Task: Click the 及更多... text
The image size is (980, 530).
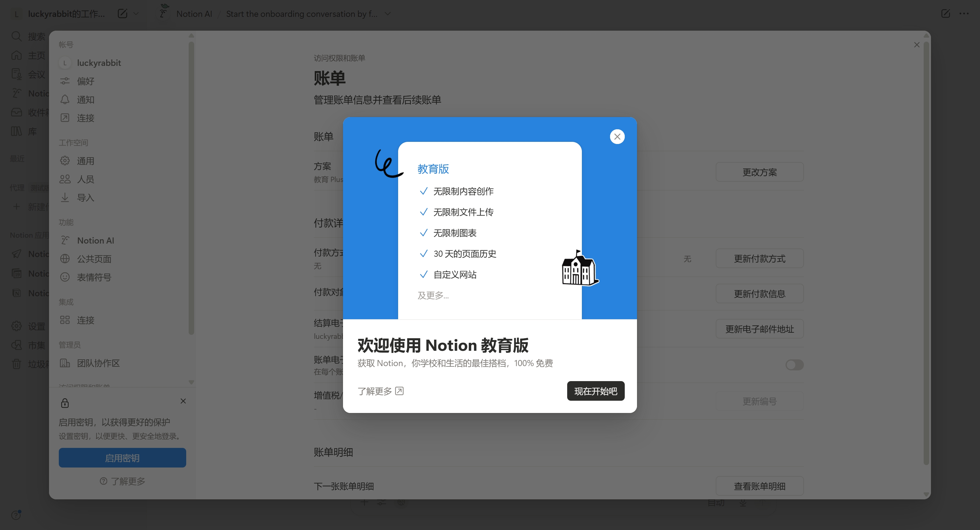Action: [433, 295]
